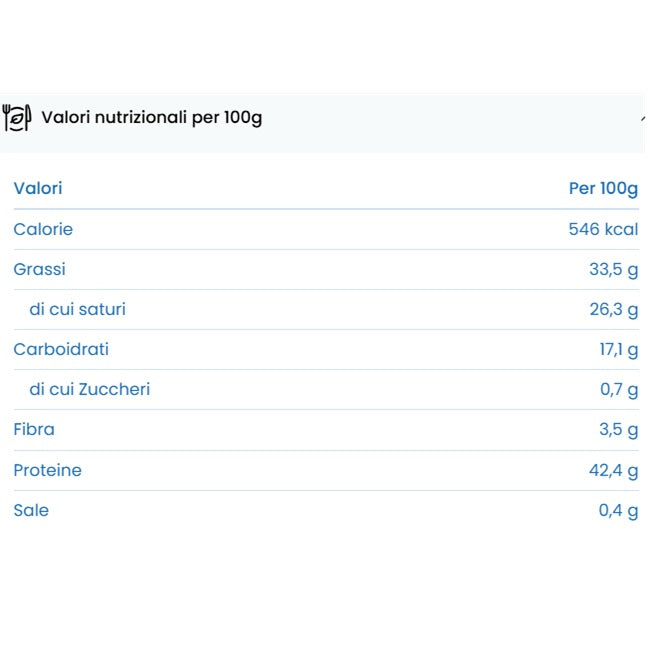Select the 'di cui Zuccheri' sub-row label
The width and height of the screenshot is (648, 648).
coord(89,389)
